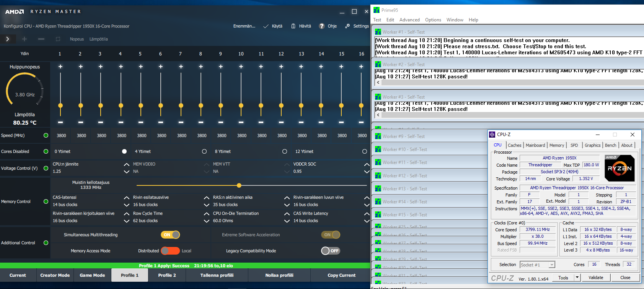
Task: Click the Worker #12 Self-Test icon
Action: point(378,175)
